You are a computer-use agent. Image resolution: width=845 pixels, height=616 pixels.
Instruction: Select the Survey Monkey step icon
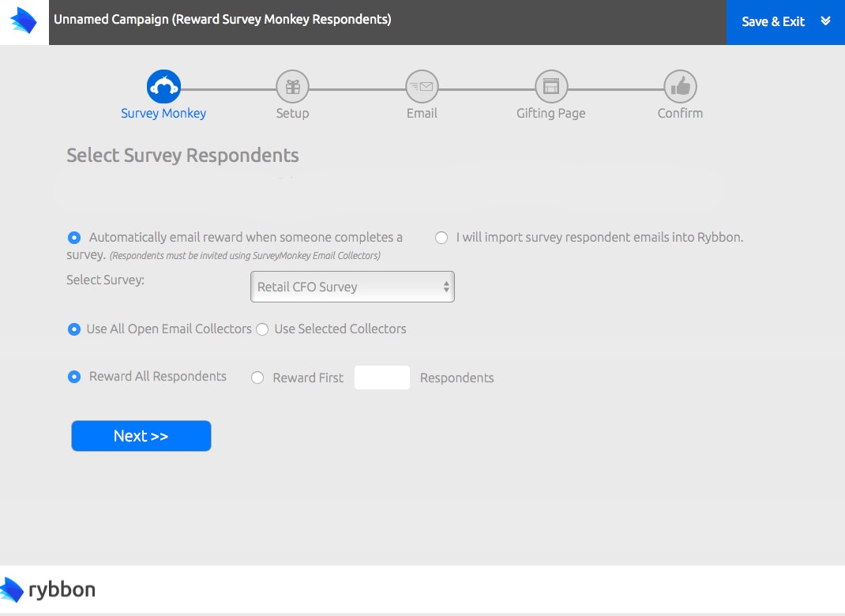pos(163,87)
